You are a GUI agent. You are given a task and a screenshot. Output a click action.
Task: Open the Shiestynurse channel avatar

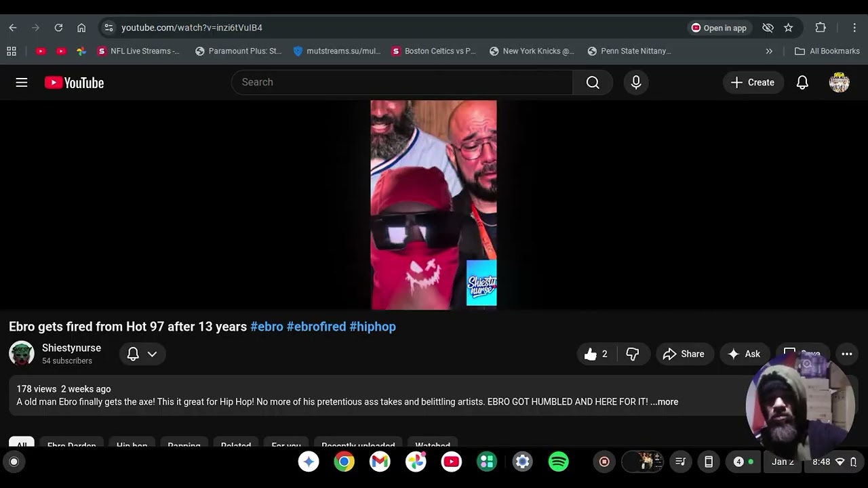pos(22,353)
